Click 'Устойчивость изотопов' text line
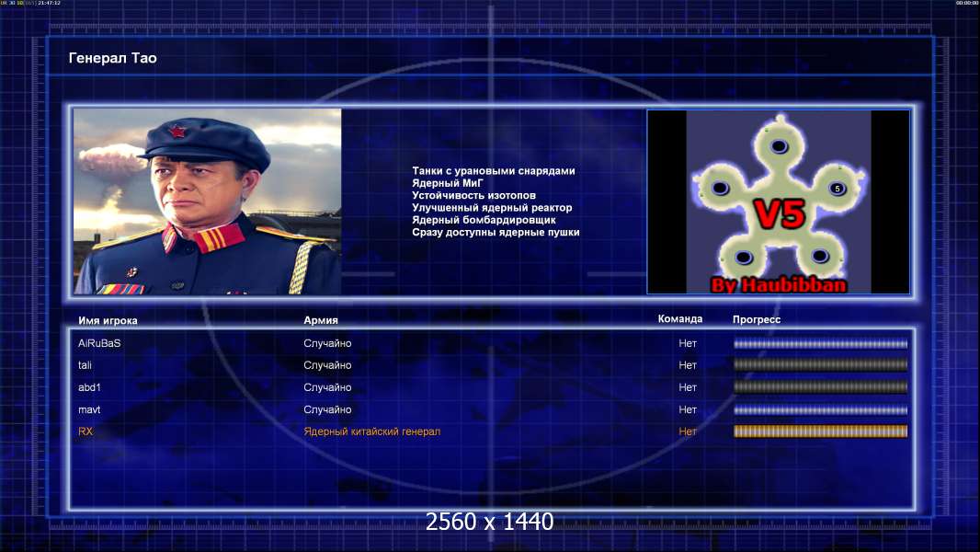Image resolution: width=980 pixels, height=552 pixels. (x=473, y=195)
